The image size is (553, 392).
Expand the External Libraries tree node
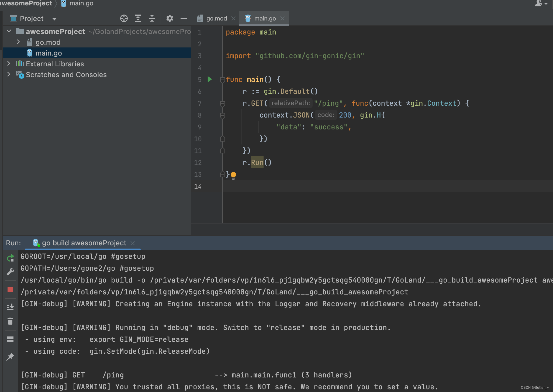(9, 64)
